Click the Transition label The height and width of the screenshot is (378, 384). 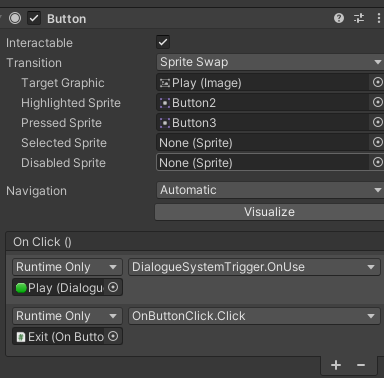(x=34, y=63)
